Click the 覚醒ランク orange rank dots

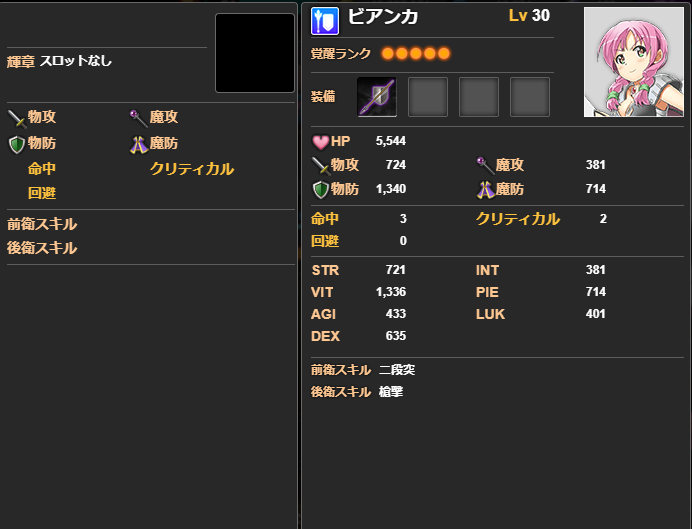[416, 54]
